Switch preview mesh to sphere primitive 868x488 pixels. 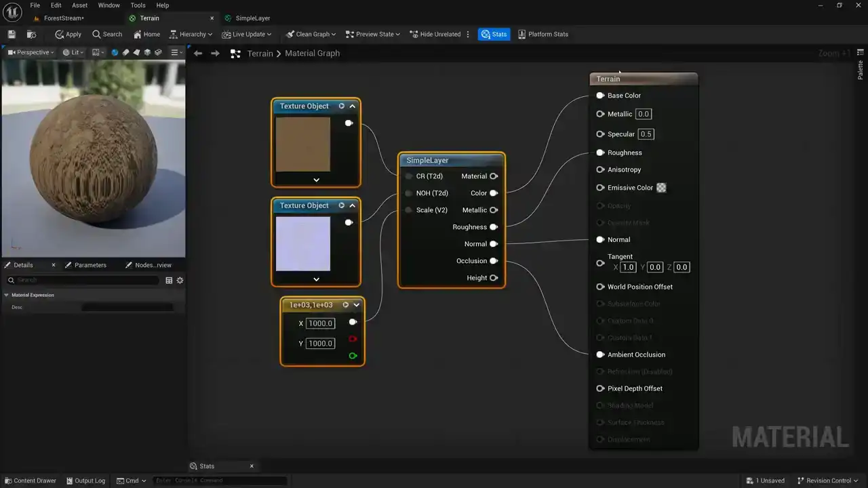115,52
